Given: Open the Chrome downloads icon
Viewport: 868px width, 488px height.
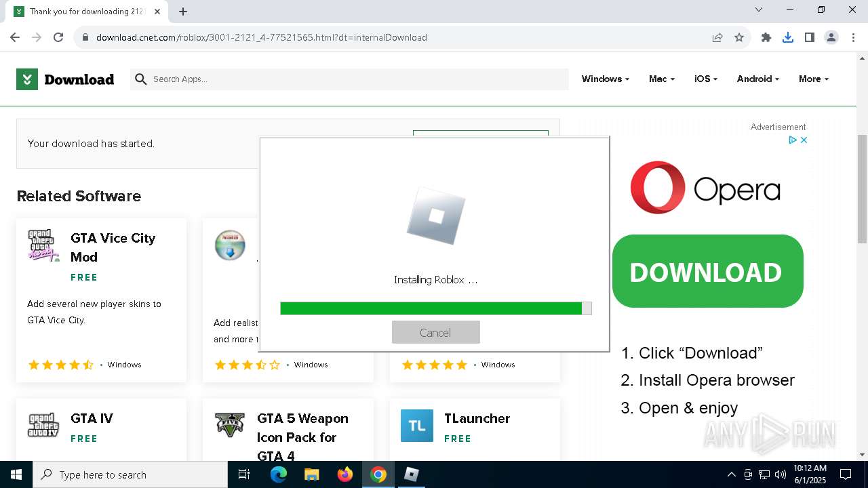Looking at the screenshot, I should pyautogui.click(x=788, y=37).
